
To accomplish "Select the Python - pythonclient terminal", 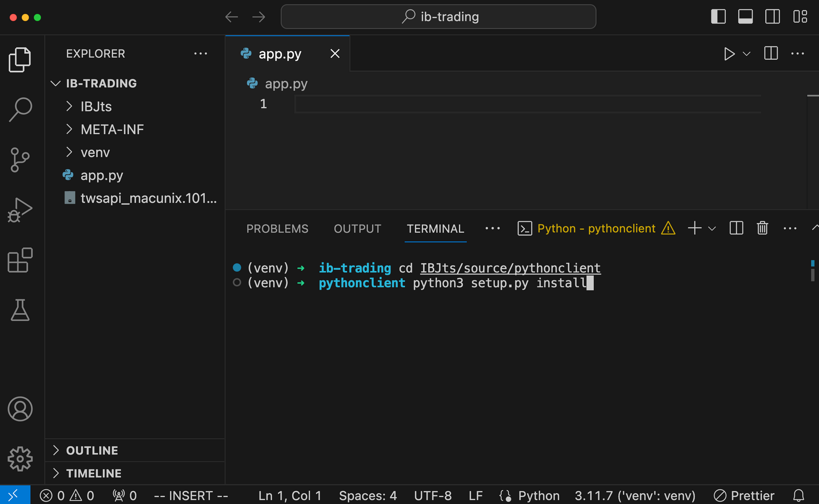I will (x=596, y=228).
